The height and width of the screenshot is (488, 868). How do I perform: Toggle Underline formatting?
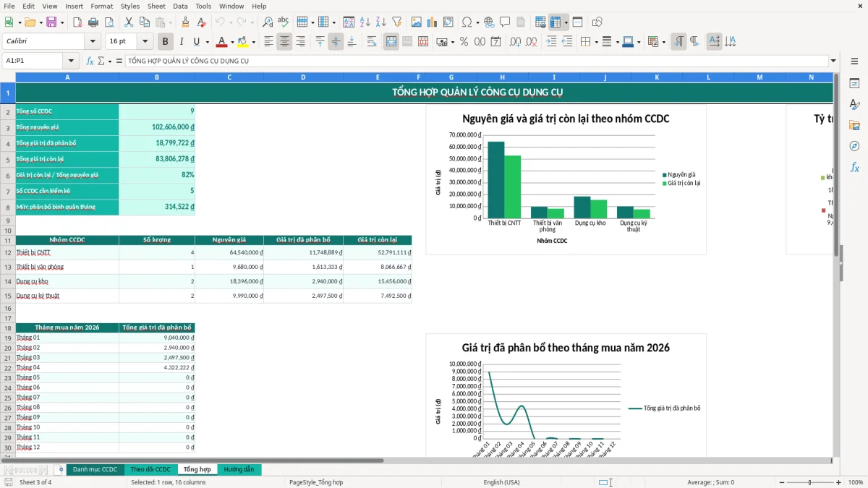click(196, 42)
